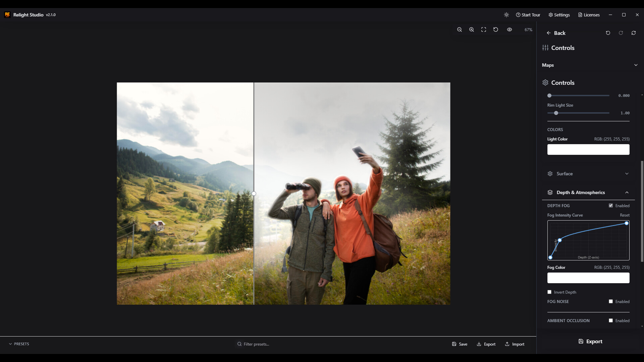Image resolution: width=644 pixels, height=362 pixels.
Task: Disable Depth Fog
Action: tap(611, 205)
